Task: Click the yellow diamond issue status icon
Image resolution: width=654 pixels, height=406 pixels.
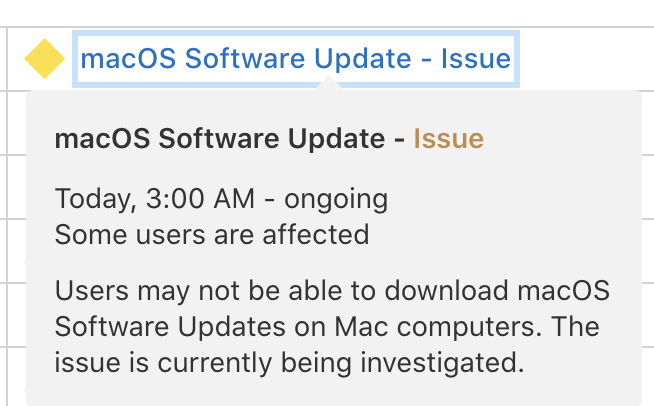Action: click(x=45, y=59)
